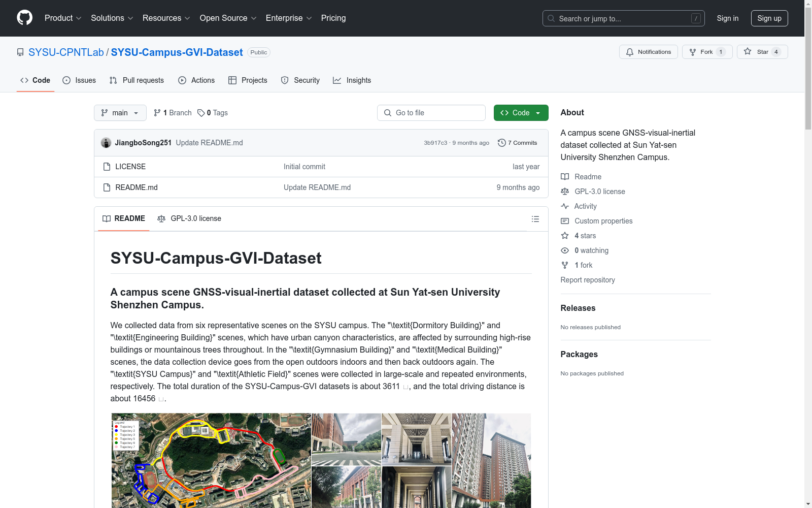Viewport: 812px width, 508px height.
Task: Open the Initial commit message link
Action: [304, 167]
